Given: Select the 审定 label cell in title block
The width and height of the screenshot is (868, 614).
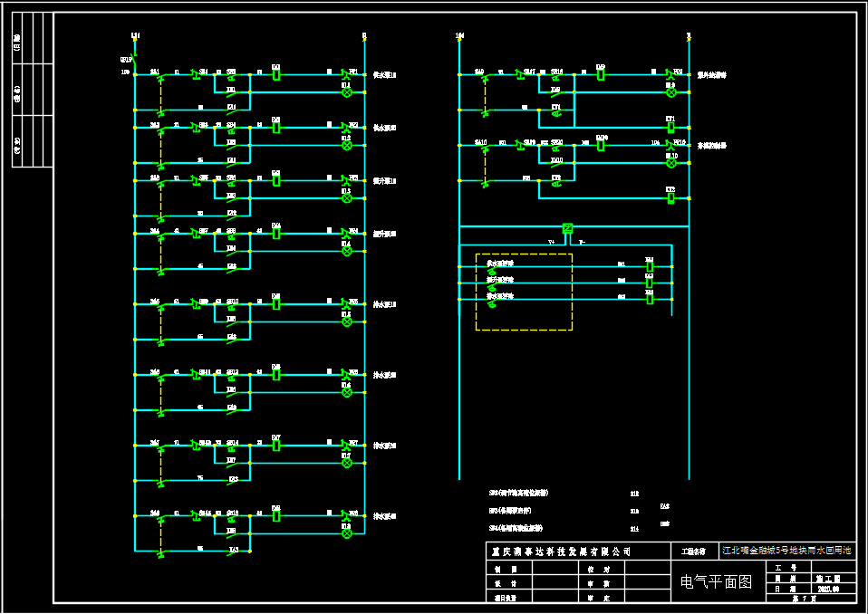Looking at the screenshot, I should click(x=603, y=598).
